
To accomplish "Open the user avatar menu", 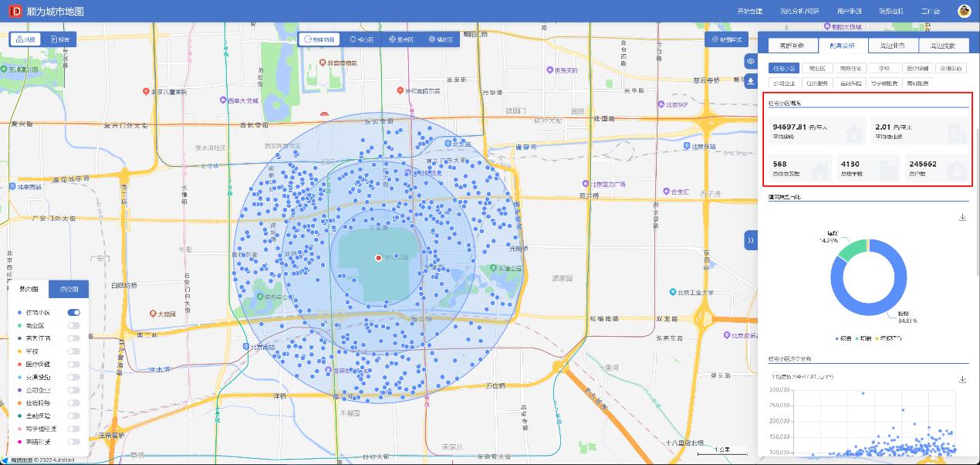I will (964, 11).
